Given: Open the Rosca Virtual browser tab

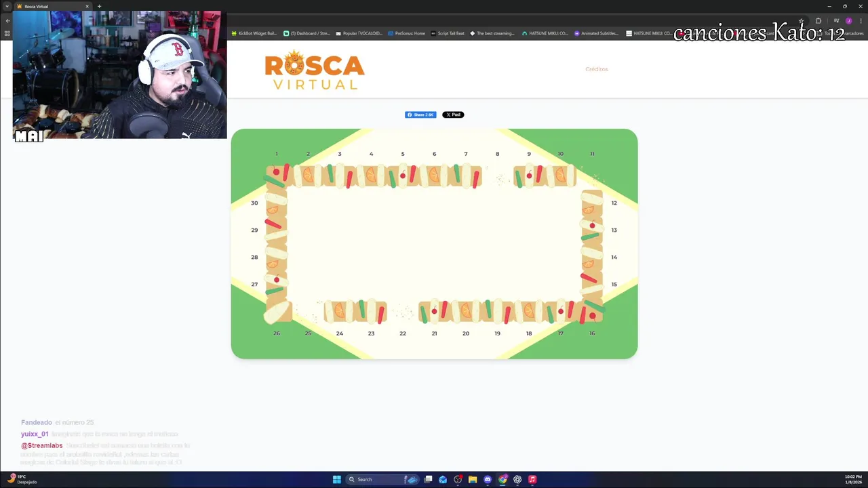Looking at the screenshot, I should [53, 6].
